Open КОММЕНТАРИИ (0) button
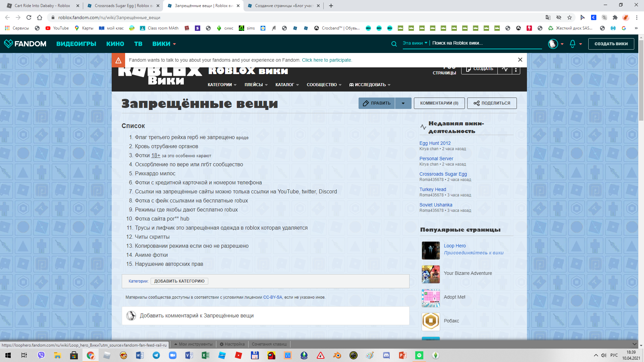Screen dimensions: 644x362 point(439,103)
